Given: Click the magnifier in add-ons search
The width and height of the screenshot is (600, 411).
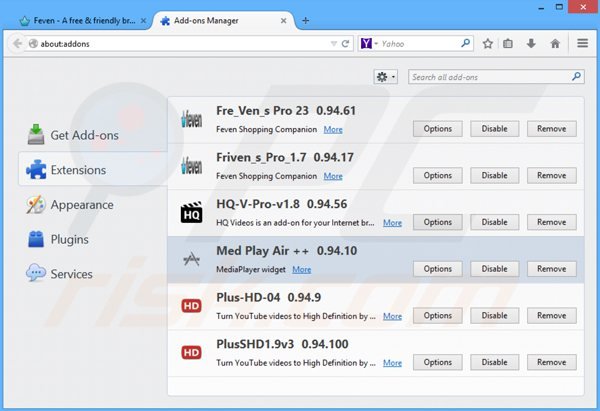Looking at the screenshot, I should (x=576, y=77).
